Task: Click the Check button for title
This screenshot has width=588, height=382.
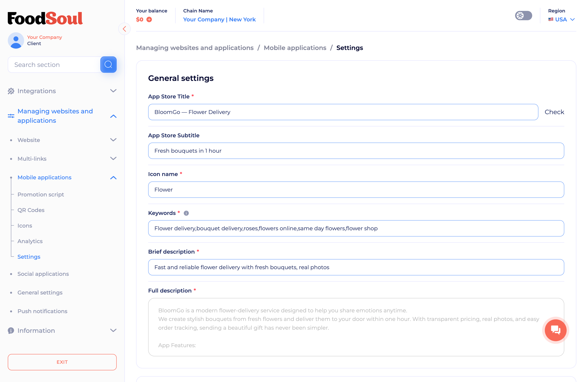Action: [554, 112]
